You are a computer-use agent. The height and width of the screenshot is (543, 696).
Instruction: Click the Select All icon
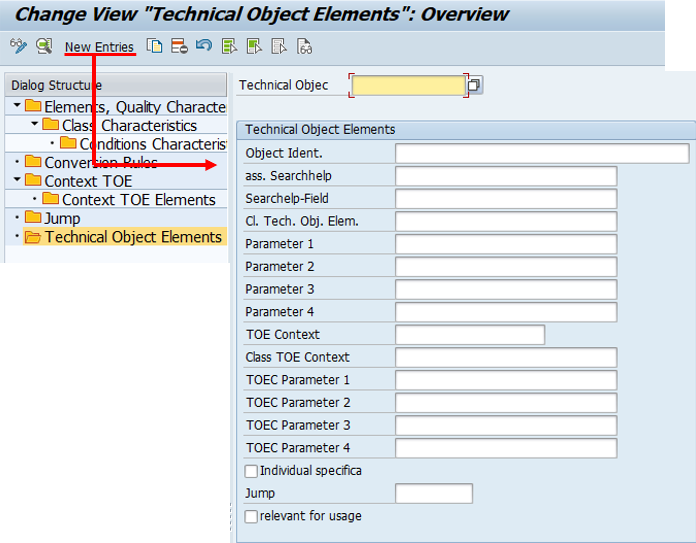230,46
